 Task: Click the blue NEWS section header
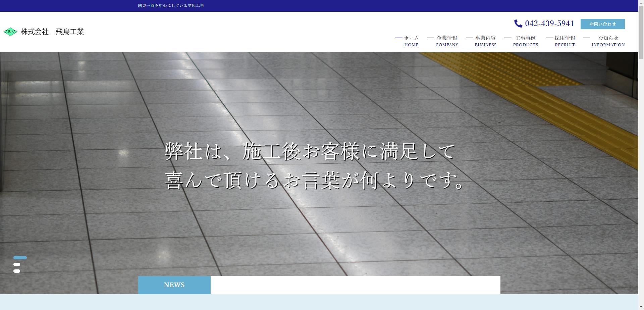point(174,285)
